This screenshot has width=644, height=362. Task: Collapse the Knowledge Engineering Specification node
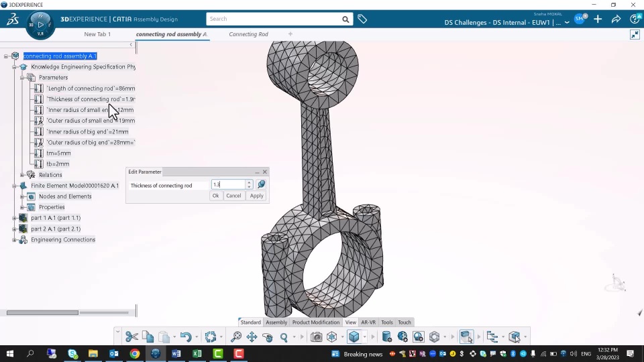14,67
